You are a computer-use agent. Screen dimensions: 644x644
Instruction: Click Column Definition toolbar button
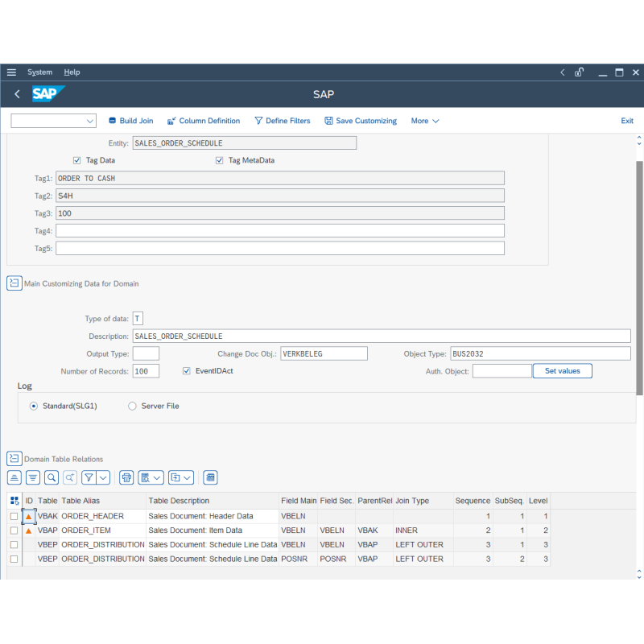point(204,121)
